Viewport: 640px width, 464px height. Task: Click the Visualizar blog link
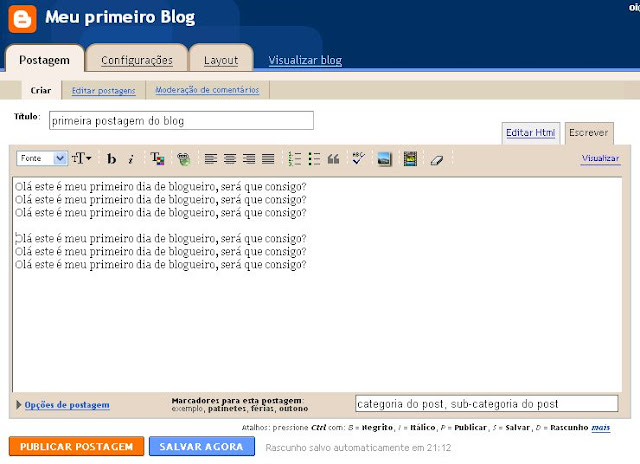pyautogui.click(x=305, y=60)
